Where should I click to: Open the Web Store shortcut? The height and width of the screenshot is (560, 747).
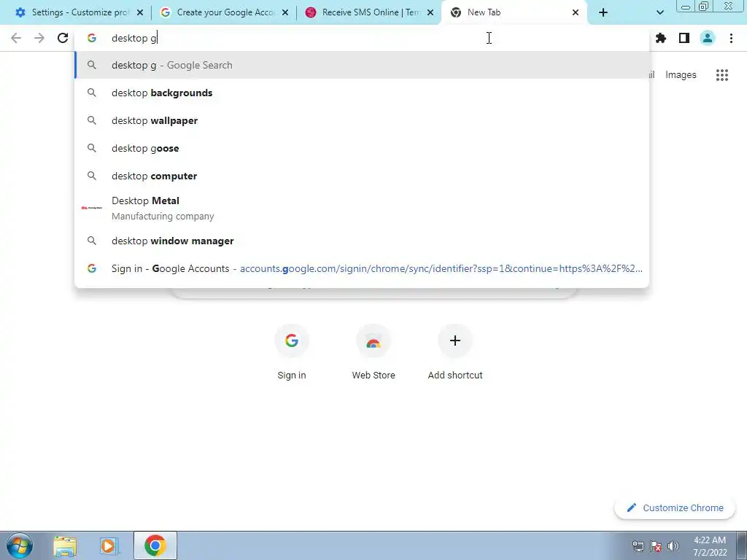coord(373,351)
